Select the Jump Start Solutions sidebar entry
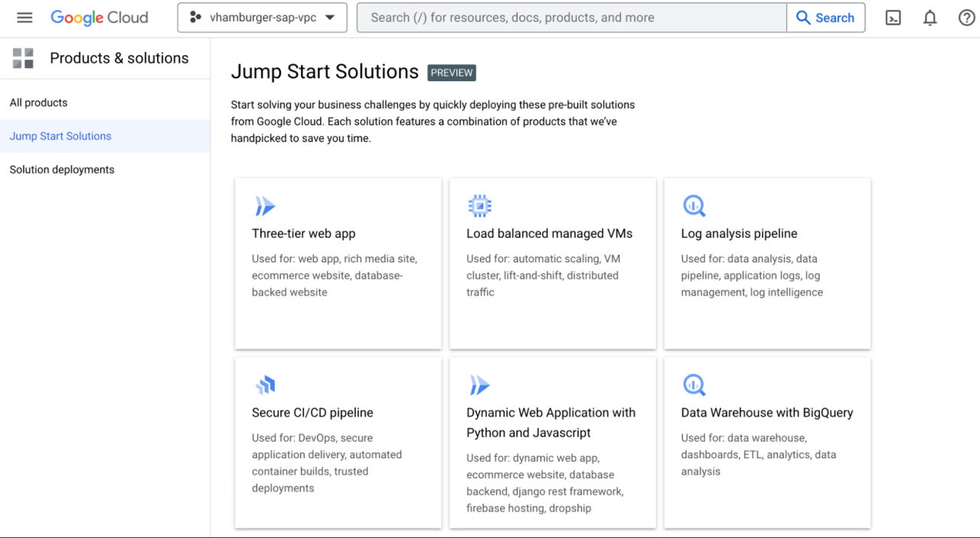Viewport: 980px width, 538px height. click(x=60, y=135)
